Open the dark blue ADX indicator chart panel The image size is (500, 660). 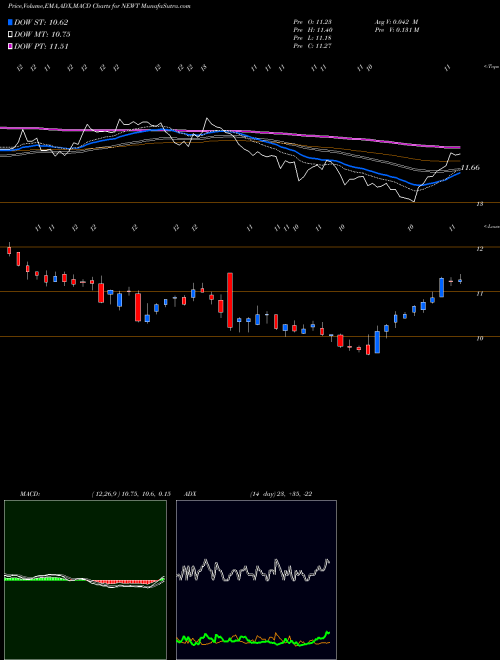(256, 580)
